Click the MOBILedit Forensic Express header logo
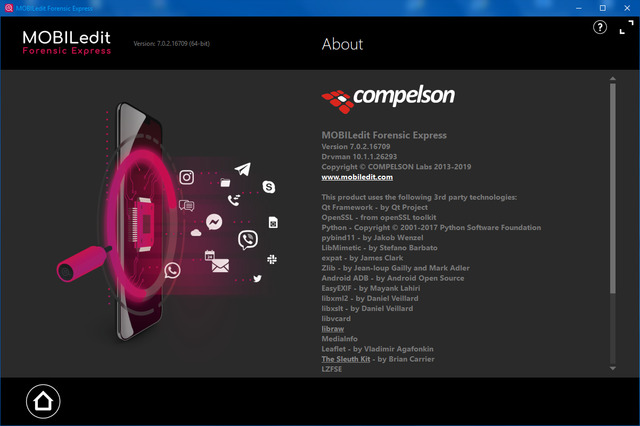 [66, 43]
